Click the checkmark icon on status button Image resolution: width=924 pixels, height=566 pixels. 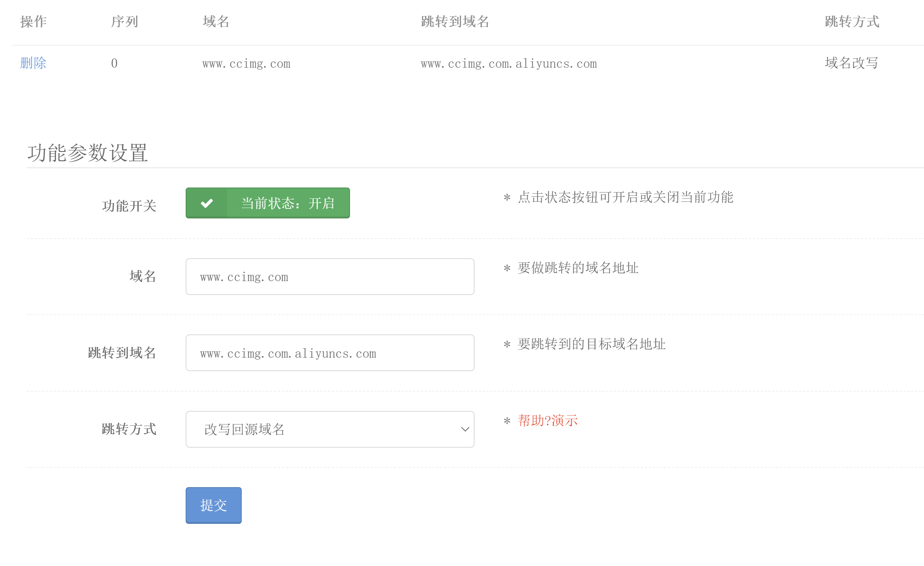[207, 203]
